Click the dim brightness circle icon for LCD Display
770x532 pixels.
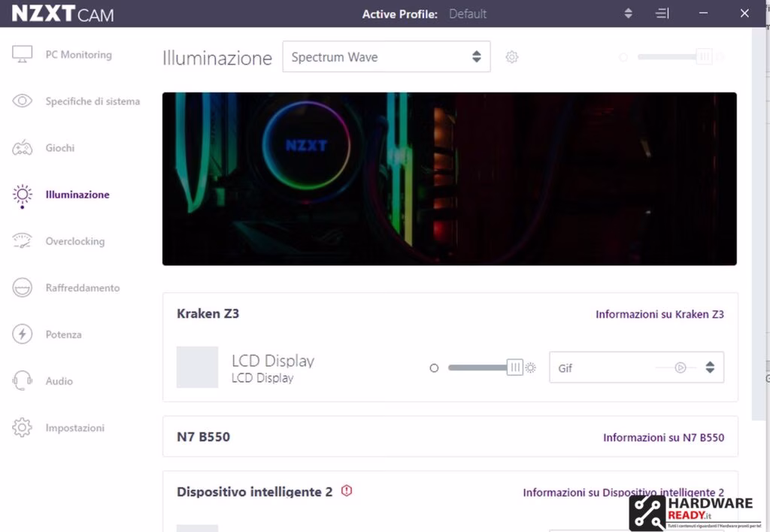(434, 368)
